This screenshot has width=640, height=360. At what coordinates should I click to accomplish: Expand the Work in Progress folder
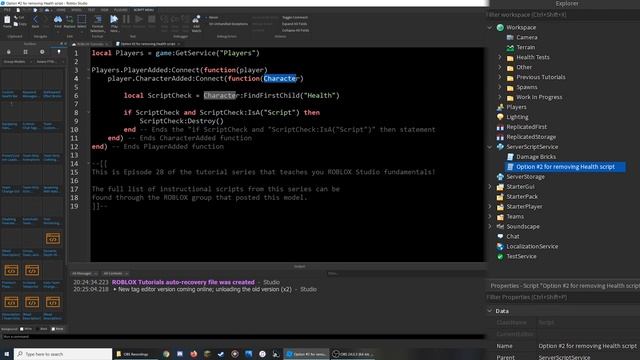point(500,97)
